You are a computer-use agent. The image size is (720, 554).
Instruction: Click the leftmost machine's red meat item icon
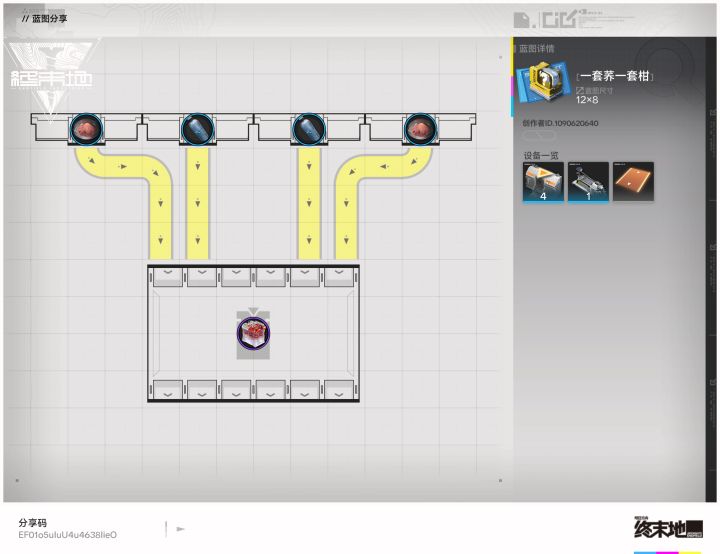point(86,129)
